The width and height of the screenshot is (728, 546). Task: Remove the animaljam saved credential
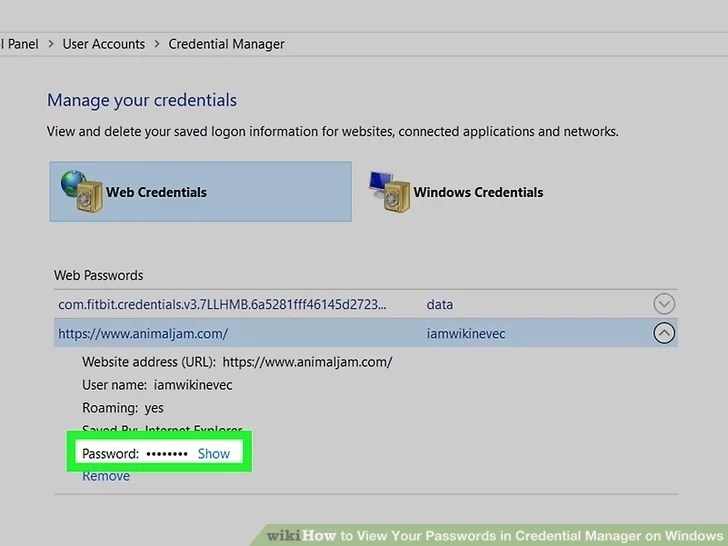pos(106,476)
